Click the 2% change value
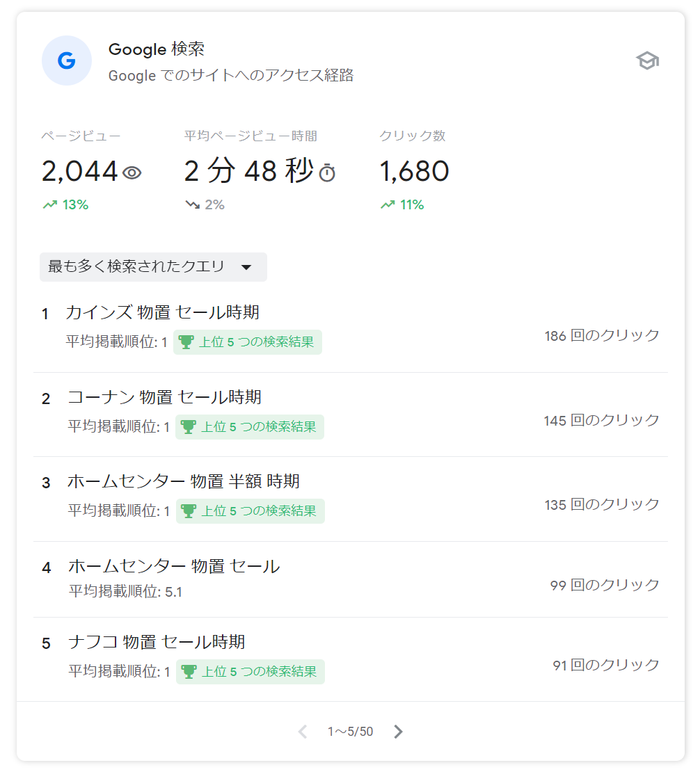Image resolution: width=700 pixels, height=772 pixels. pyautogui.click(x=215, y=204)
